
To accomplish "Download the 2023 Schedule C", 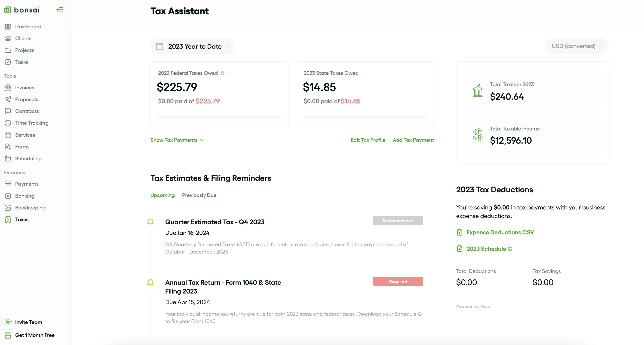I will coord(489,249).
